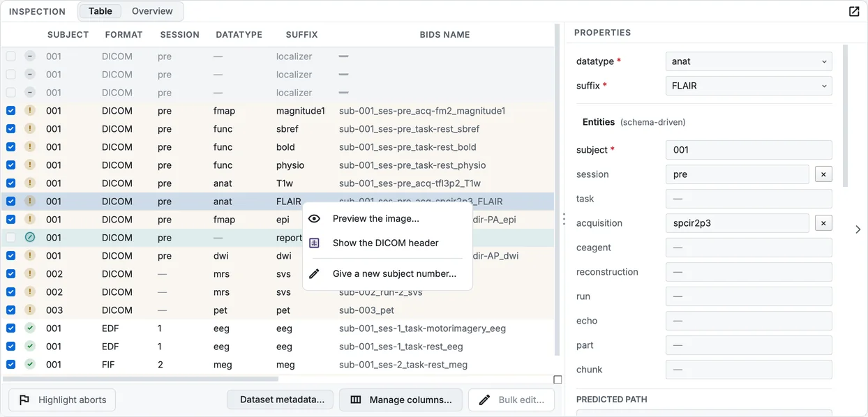Uncheck the physio row checkbox
868x417 pixels.
coord(10,165)
